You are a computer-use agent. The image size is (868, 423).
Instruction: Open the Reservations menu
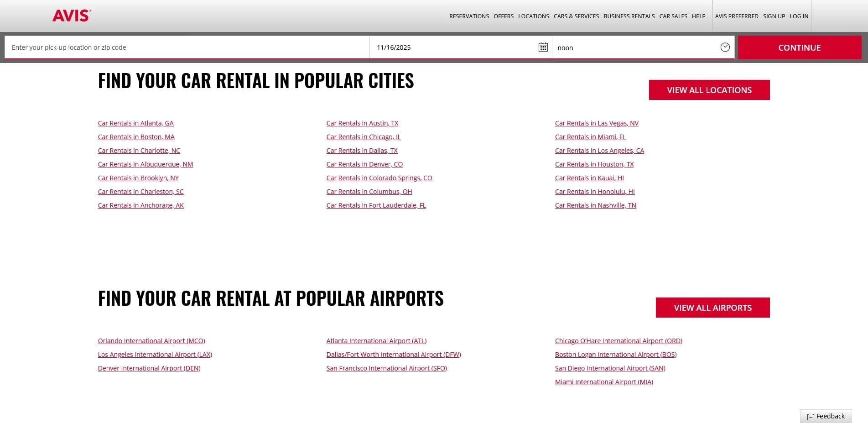click(469, 16)
